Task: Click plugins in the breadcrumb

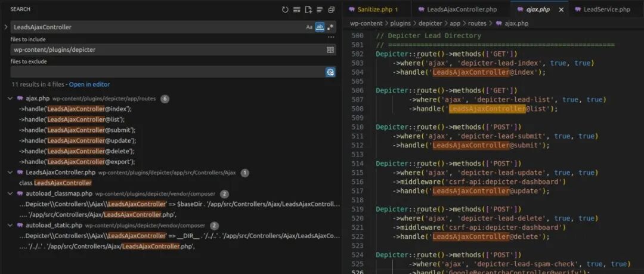Action: (x=401, y=23)
